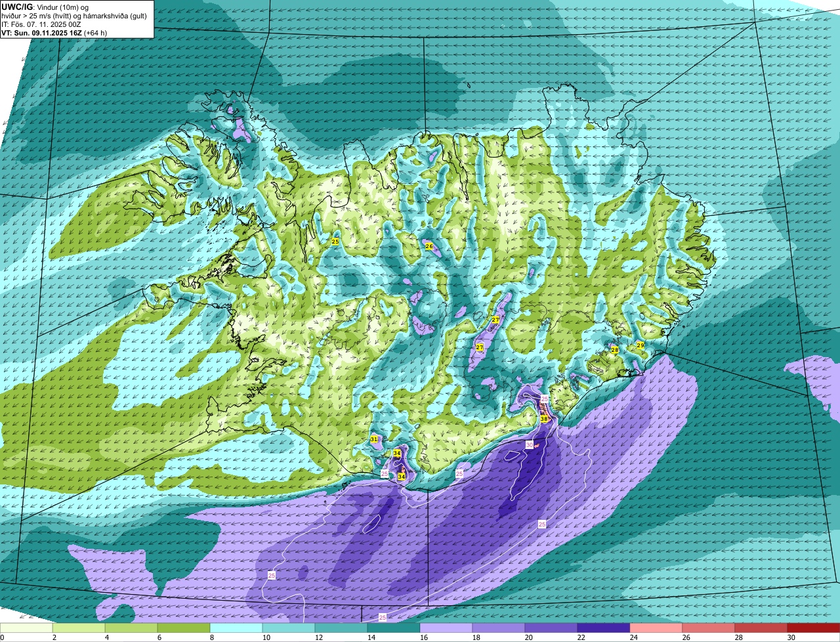Click the legend scale number 6
This screenshot has width=840, height=642.
coord(159,637)
